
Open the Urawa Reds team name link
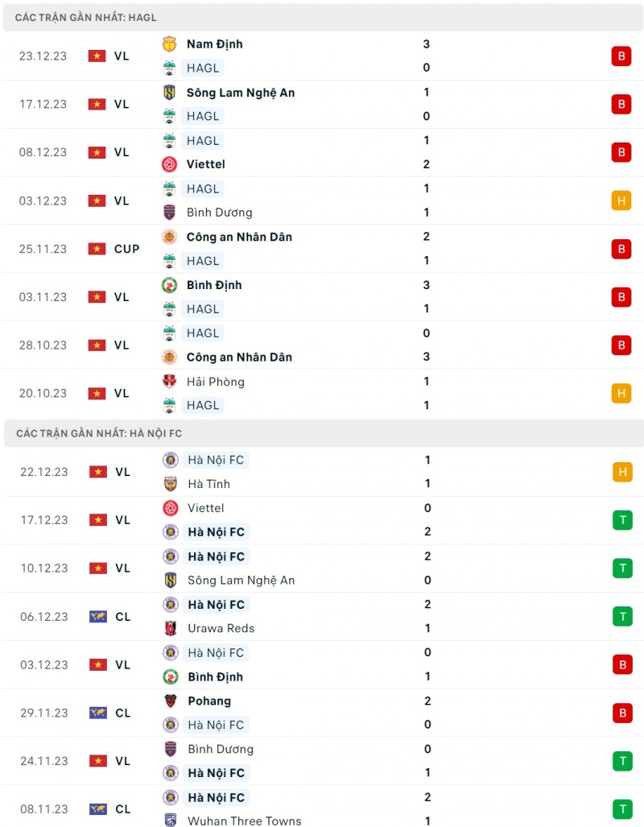point(221,628)
